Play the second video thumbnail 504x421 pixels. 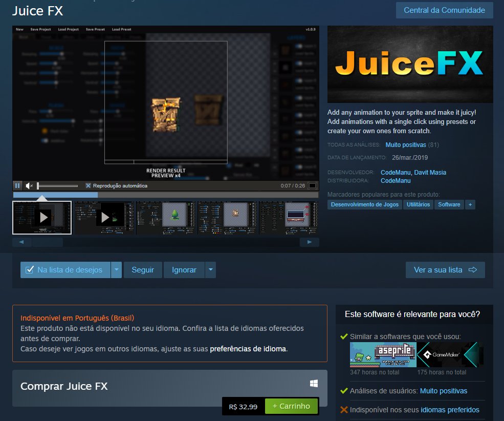click(x=103, y=218)
